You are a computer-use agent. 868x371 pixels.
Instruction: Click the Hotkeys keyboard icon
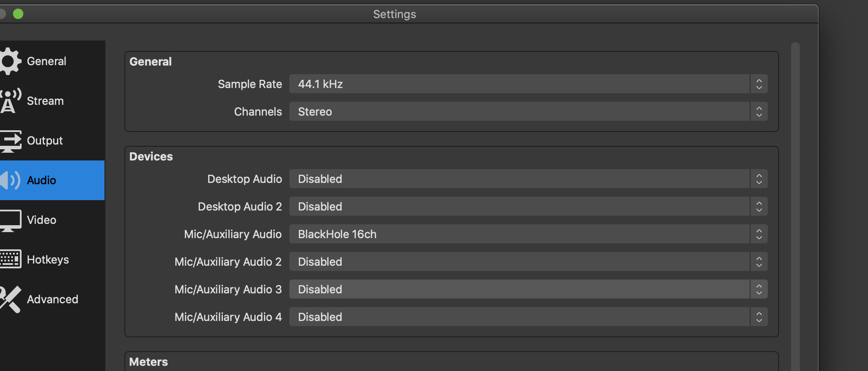click(x=10, y=259)
